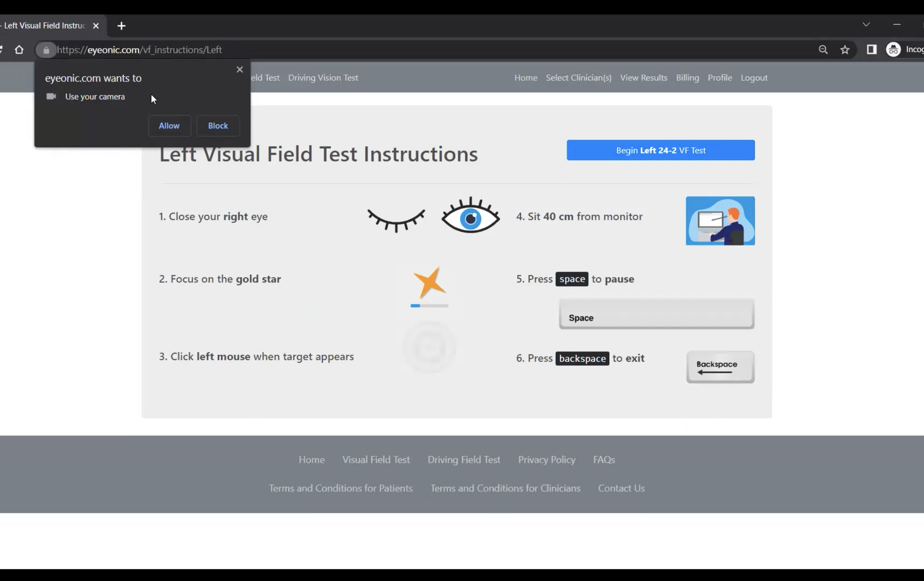Click the Incognito profile icon
The image size is (924, 581).
click(x=893, y=50)
